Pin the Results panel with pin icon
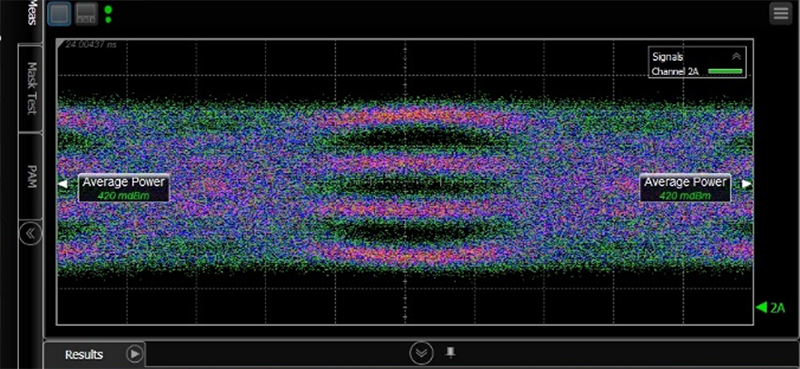This screenshot has height=369, width=800. point(451,352)
